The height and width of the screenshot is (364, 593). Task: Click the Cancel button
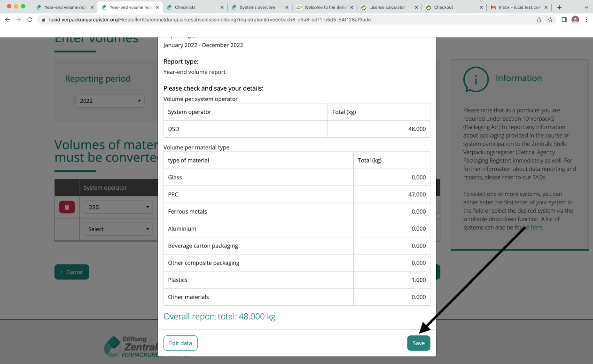pos(71,272)
